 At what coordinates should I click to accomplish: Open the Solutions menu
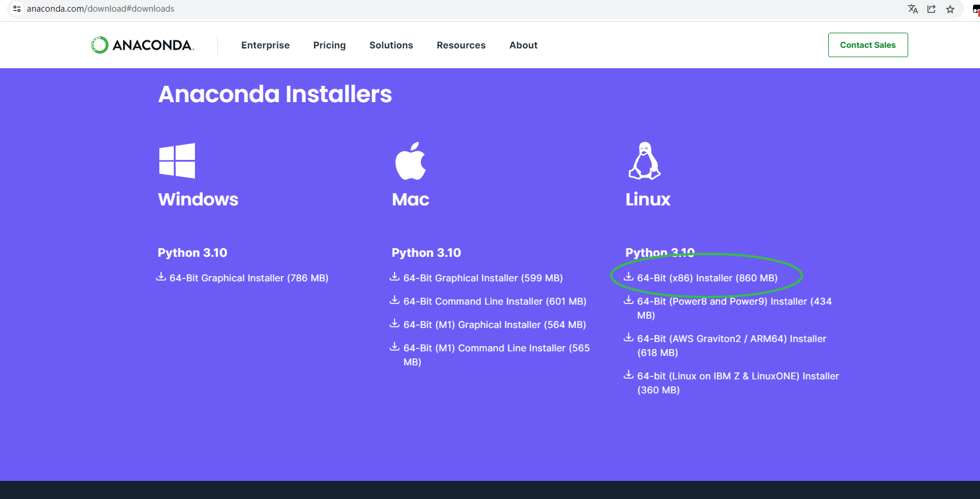391,45
